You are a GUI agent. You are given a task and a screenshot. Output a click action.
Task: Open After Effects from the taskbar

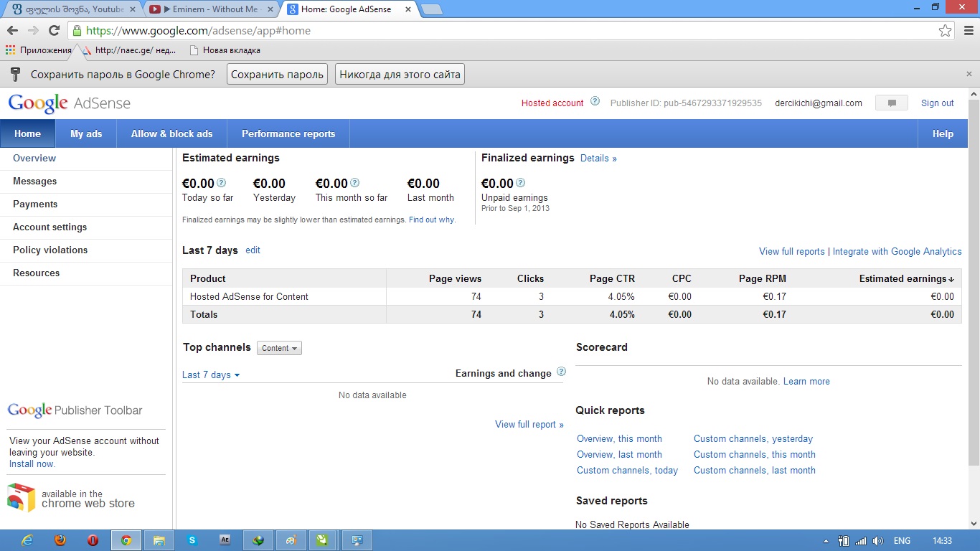pos(225,540)
